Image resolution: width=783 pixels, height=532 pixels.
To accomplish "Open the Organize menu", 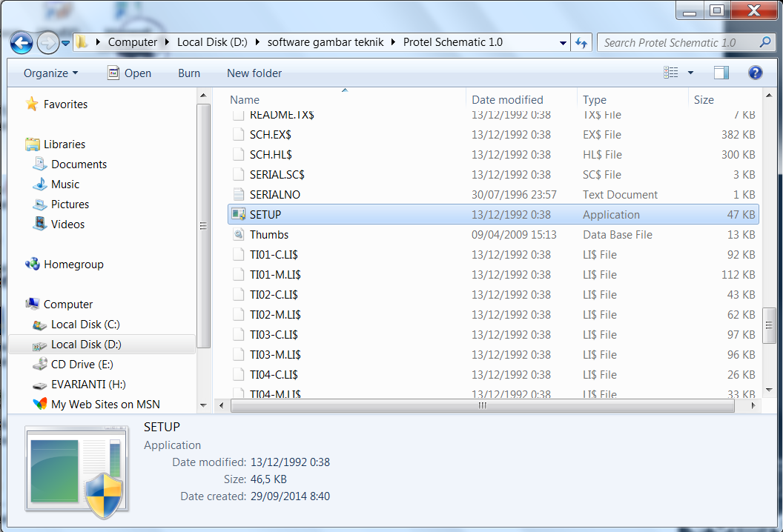I will (x=50, y=73).
